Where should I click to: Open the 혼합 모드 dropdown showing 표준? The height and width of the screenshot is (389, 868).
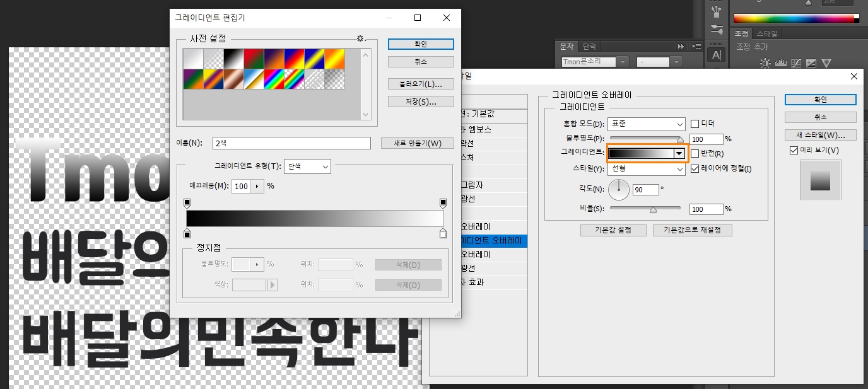point(647,124)
